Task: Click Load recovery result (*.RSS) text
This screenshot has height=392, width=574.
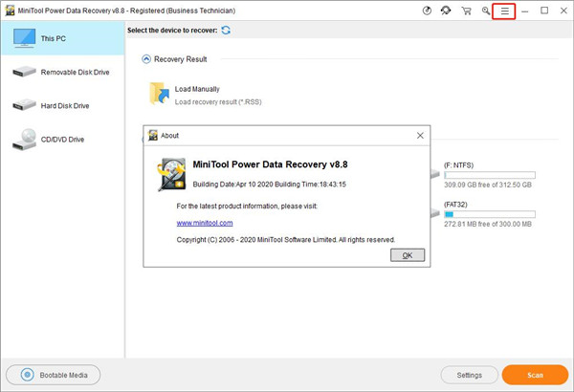Action: (218, 101)
